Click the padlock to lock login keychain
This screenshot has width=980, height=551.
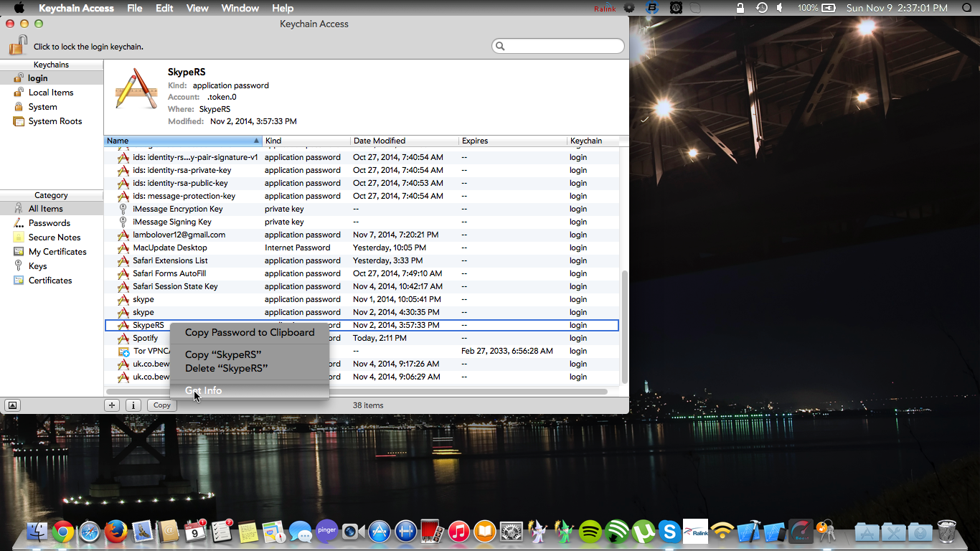coord(18,45)
